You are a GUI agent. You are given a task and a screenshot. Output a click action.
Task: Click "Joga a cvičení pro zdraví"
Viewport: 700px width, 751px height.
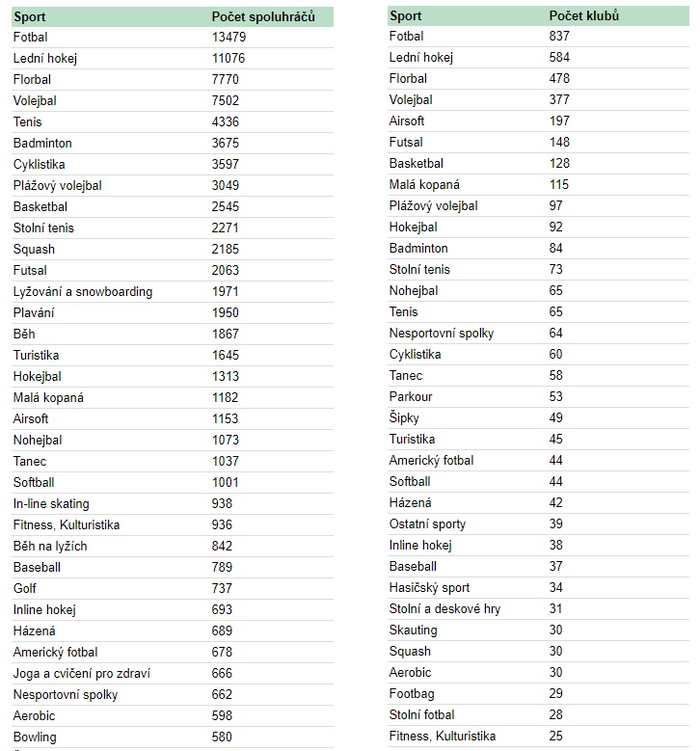click(82, 673)
